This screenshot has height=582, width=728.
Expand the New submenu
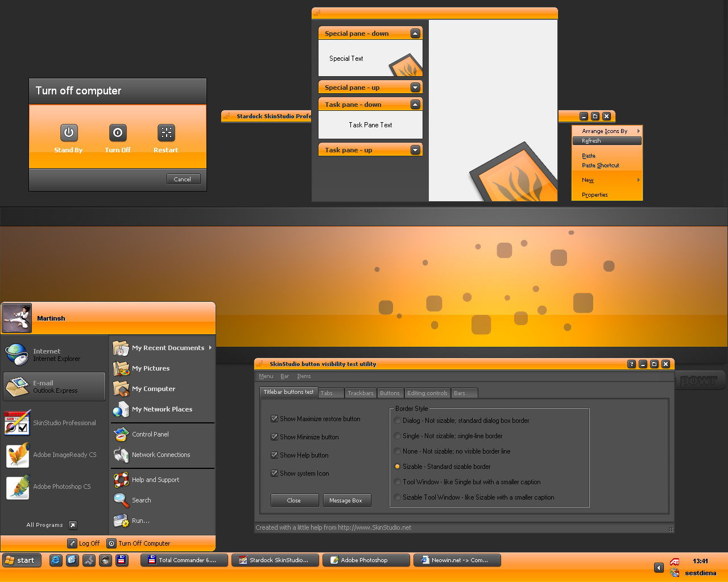coord(638,180)
